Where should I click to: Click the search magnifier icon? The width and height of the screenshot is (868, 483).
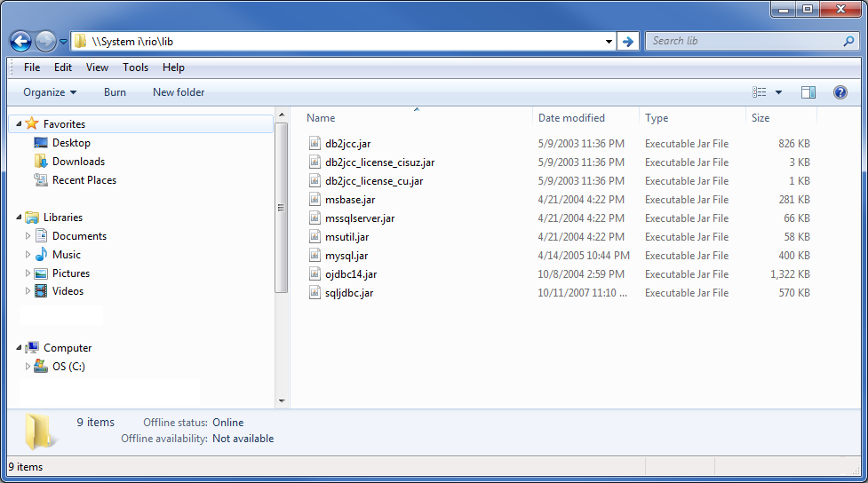[848, 41]
